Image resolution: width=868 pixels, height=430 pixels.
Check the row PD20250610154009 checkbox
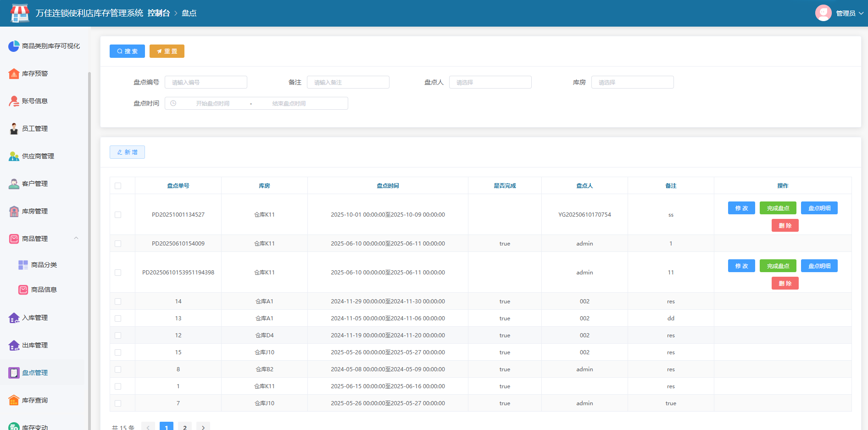(x=118, y=244)
